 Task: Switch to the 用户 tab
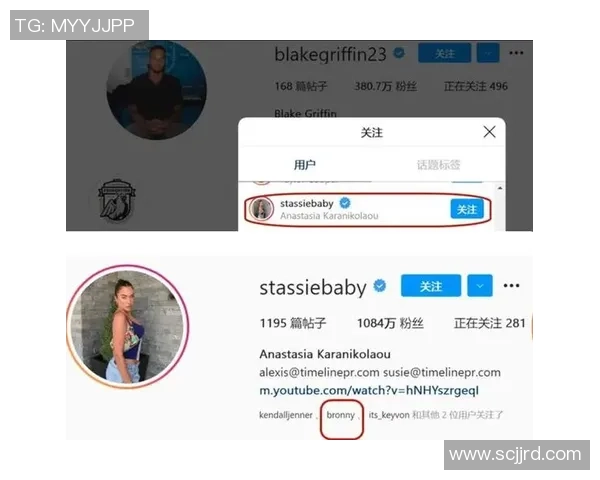pyautogui.click(x=305, y=165)
